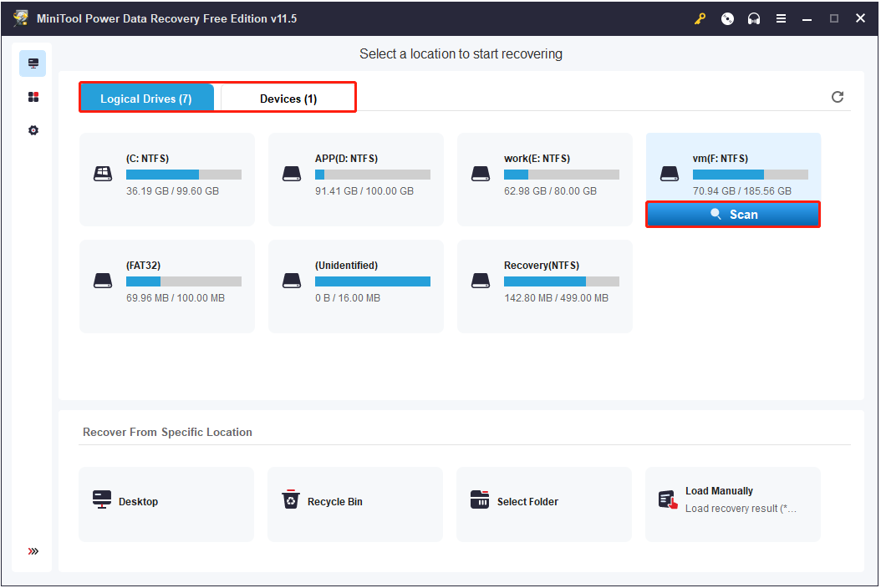This screenshot has width=881, height=588.
Task: Click the 91.41 GB / 100.00 GB text
Action: click(x=364, y=191)
